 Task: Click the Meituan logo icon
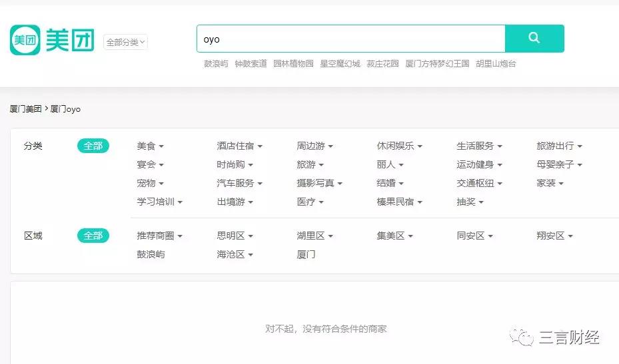tap(25, 40)
